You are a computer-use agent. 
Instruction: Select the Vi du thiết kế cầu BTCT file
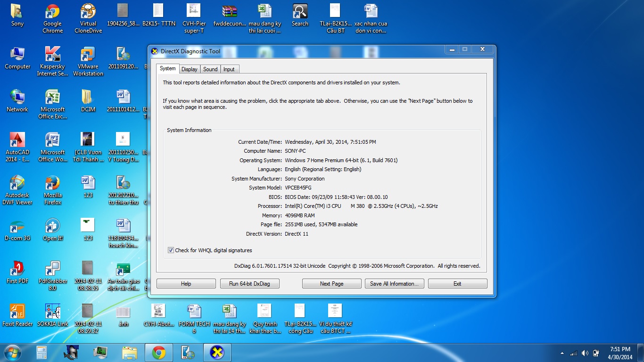pyautogui.click(x=335, y=319)
